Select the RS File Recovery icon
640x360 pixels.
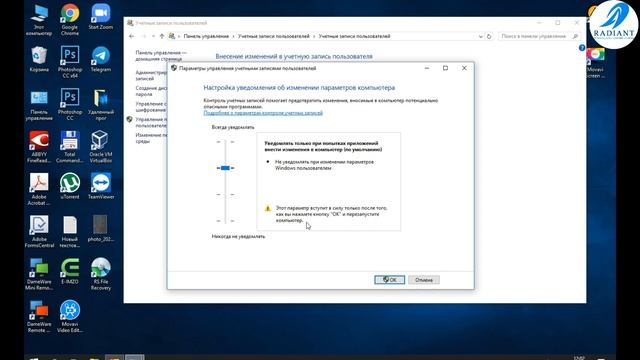(x=100, y=274)
